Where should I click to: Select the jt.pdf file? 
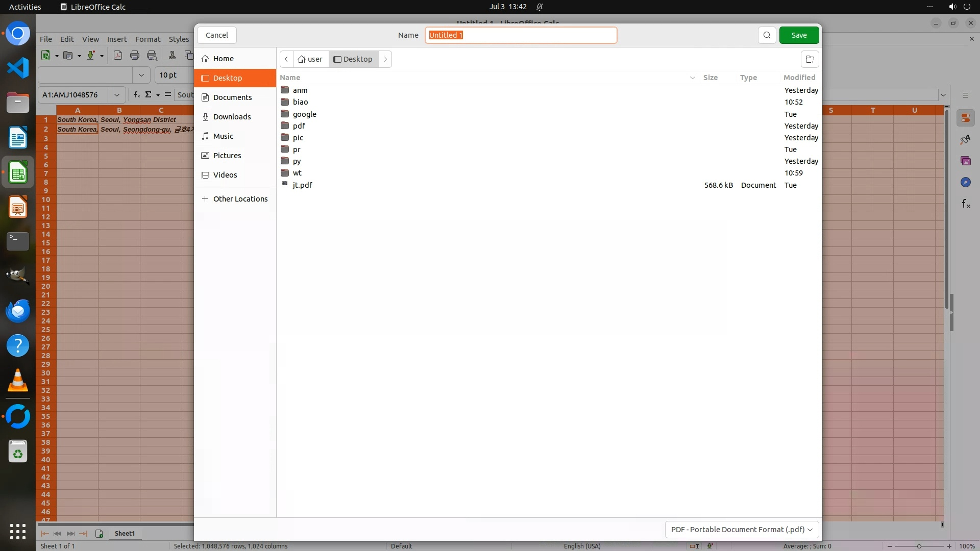point(302,185)
